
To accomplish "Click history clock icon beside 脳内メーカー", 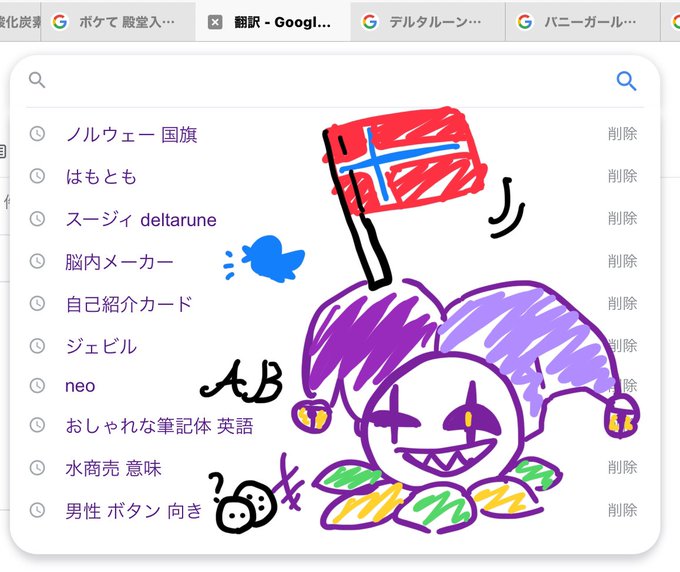I will coord(37,261).
